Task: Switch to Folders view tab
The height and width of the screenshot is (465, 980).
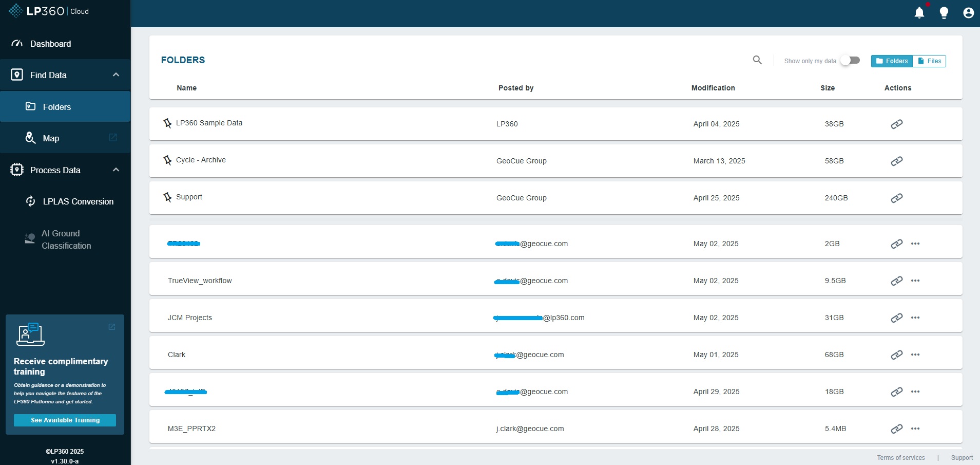Action: click(x=892, y=61)
